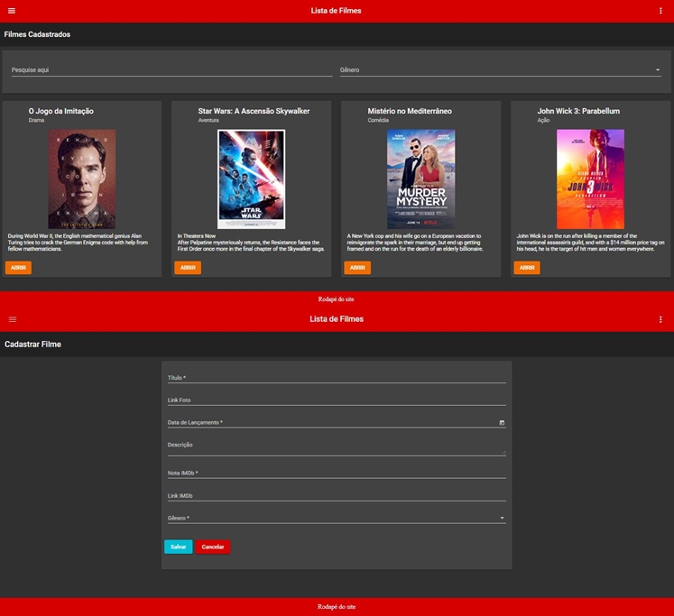Click 'Lista de Filmes' title in lower header
The height and width of the screenshot is (616, 674).
pos(337,319)
